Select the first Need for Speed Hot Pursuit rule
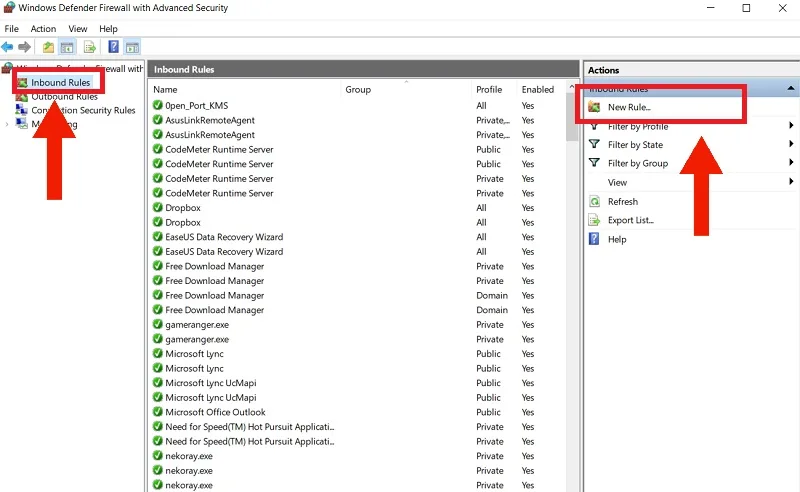Image resolution: width=800 pixels, height=492 pixels. point(249,427)
